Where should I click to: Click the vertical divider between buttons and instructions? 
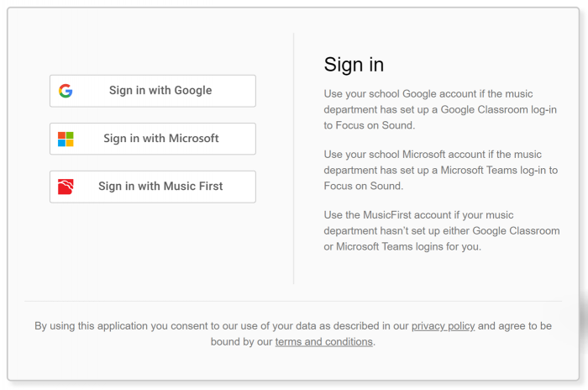[294, 158]
